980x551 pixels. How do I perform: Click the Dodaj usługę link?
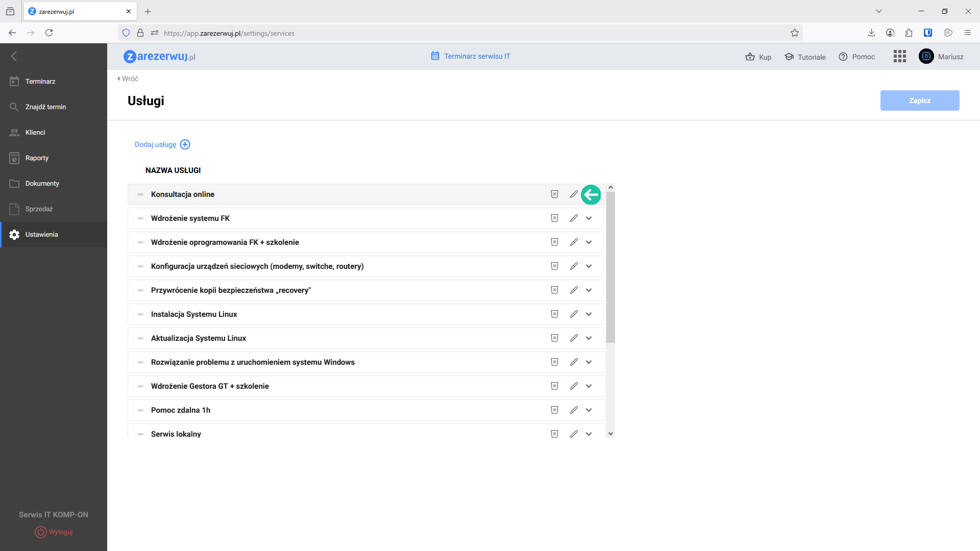pos(155,145)
